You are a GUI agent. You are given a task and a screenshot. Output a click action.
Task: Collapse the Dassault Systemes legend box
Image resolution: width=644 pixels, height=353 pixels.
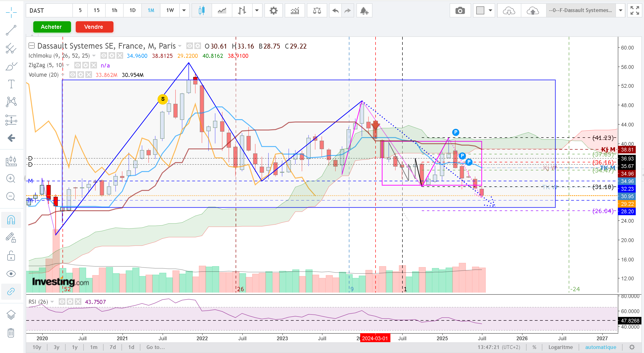pyautogui.click(x=32, y=46)
